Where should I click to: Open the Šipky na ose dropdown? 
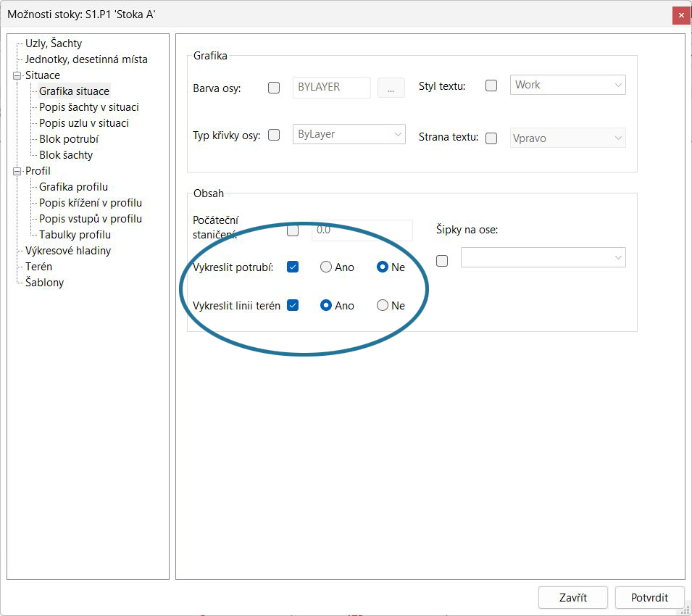coord(543,257)
